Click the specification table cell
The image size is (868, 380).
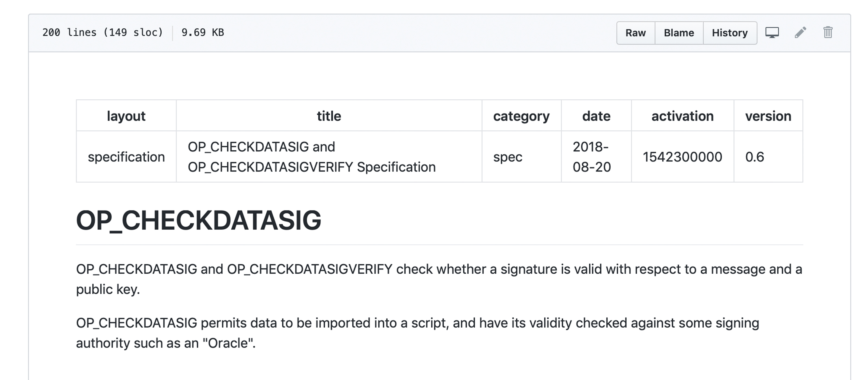(126, 157)
